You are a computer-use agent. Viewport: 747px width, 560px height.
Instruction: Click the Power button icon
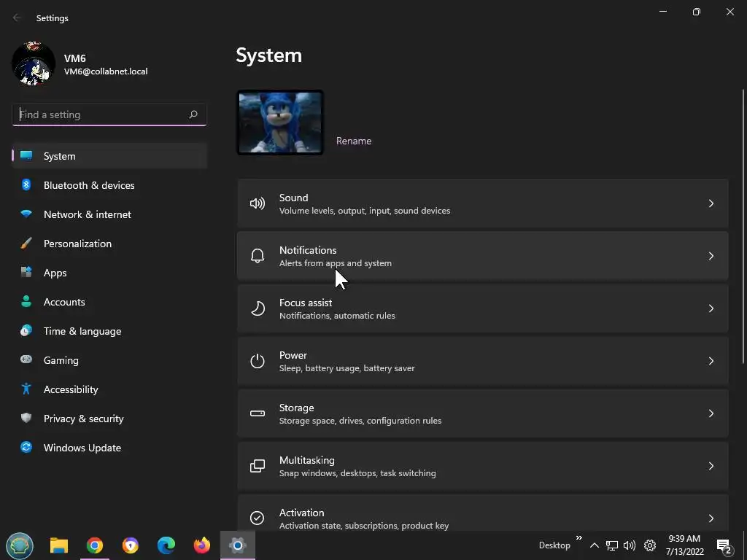click(258, 361)
